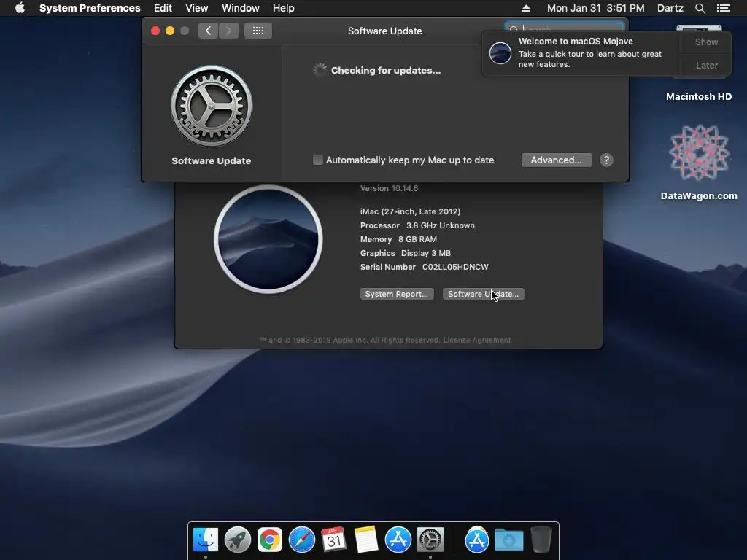Open App Store left of System Preferences in Dock

398,540
